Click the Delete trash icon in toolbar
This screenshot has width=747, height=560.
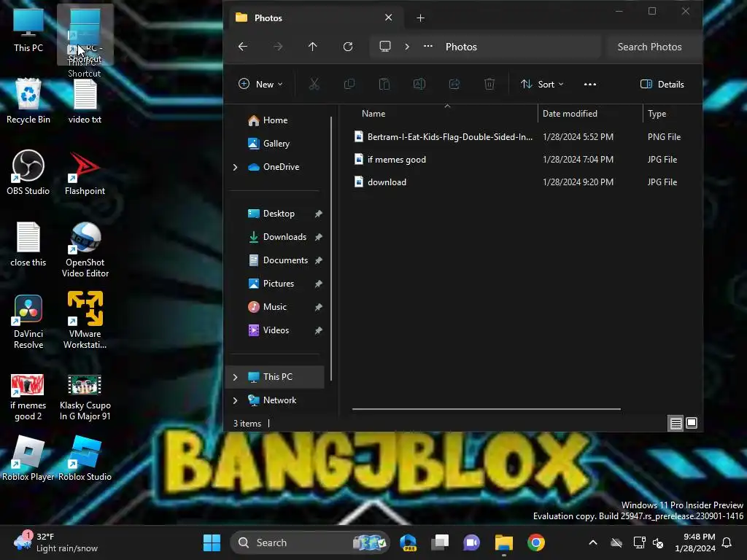[x=489, y=85]
